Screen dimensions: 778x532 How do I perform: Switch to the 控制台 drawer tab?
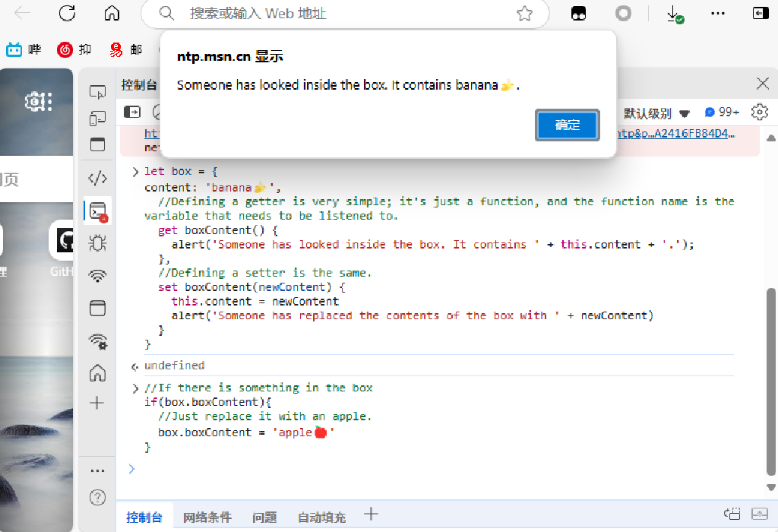point(144,517)
